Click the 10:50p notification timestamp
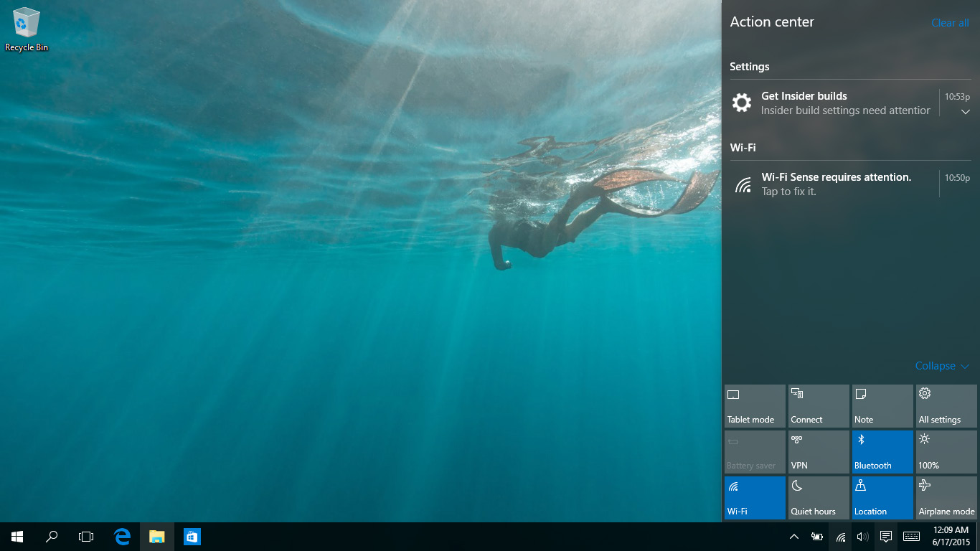Image resolution: width=980 pixels, height=551 pixels. coord(957,178)
